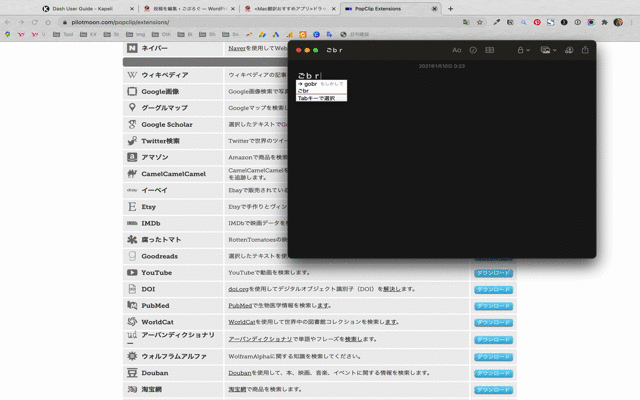Download the WorldCat extension
Screen dimensions: 640x400
[493, 322]
